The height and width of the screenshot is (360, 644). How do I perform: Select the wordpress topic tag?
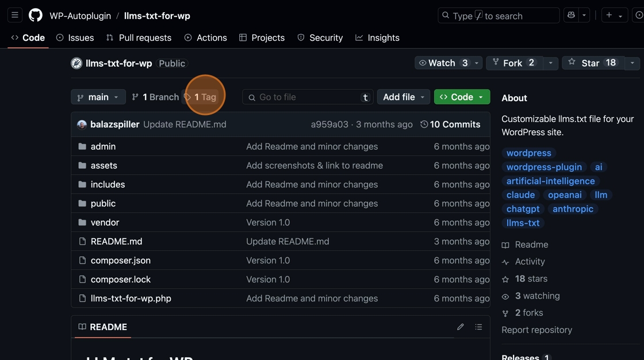click(528, 153)
